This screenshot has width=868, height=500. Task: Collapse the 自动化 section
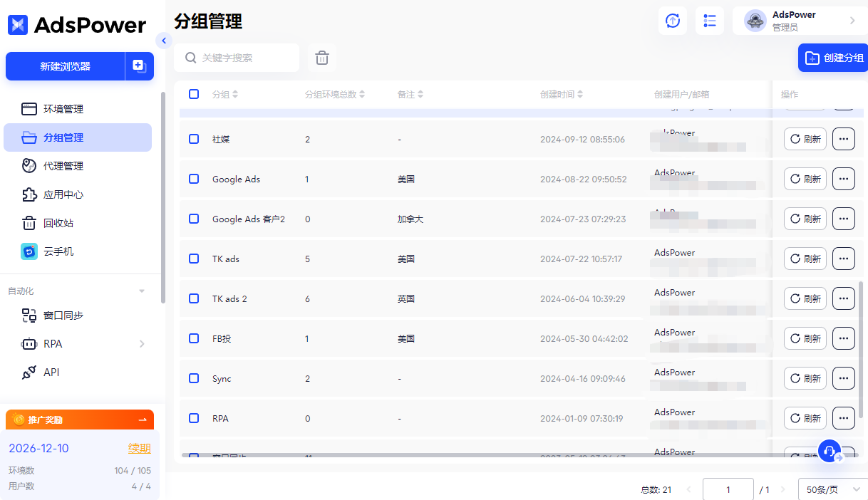142,291
